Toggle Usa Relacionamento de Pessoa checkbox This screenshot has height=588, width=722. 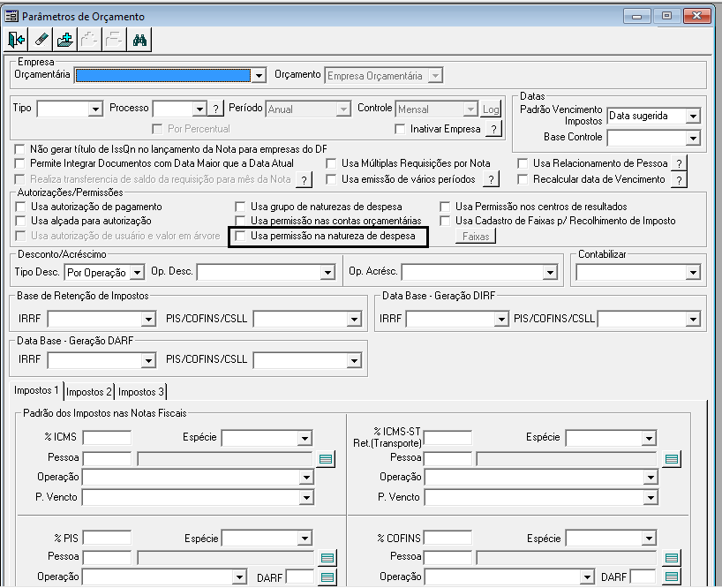coord(523,163)
